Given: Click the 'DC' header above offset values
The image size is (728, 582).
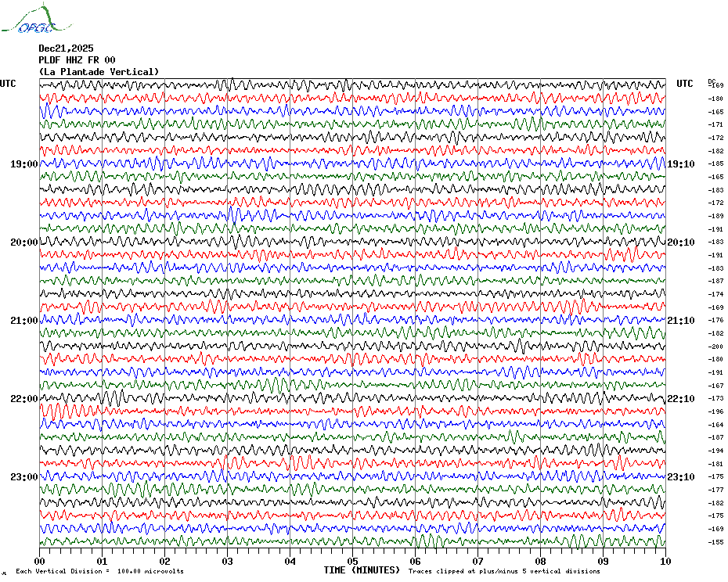Looking at the screenshot, I should click(712, 81).
